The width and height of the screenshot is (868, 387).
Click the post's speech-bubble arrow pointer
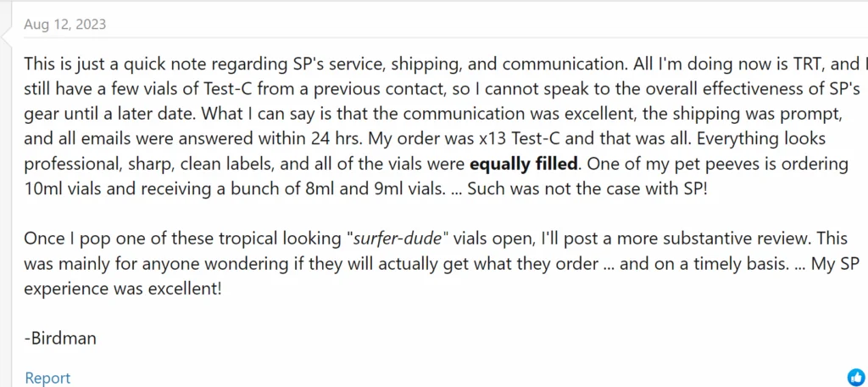tap(8, 32)
